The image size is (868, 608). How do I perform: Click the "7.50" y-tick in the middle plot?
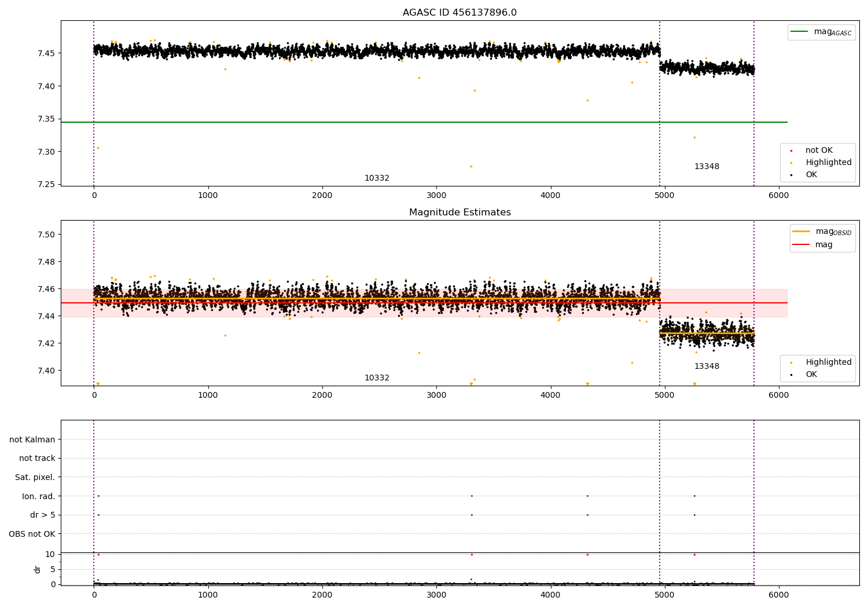pyautogui.click(x=46, y=235)
